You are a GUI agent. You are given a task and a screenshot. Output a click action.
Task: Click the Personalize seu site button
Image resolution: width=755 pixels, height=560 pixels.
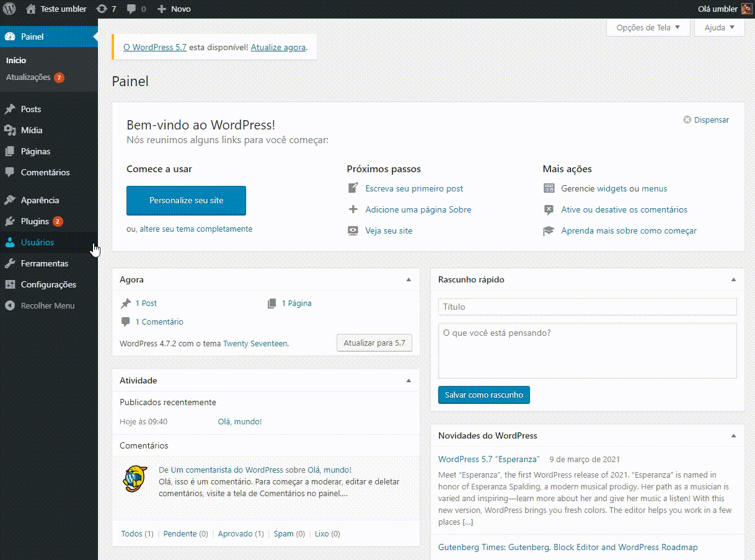click(186, 201)
